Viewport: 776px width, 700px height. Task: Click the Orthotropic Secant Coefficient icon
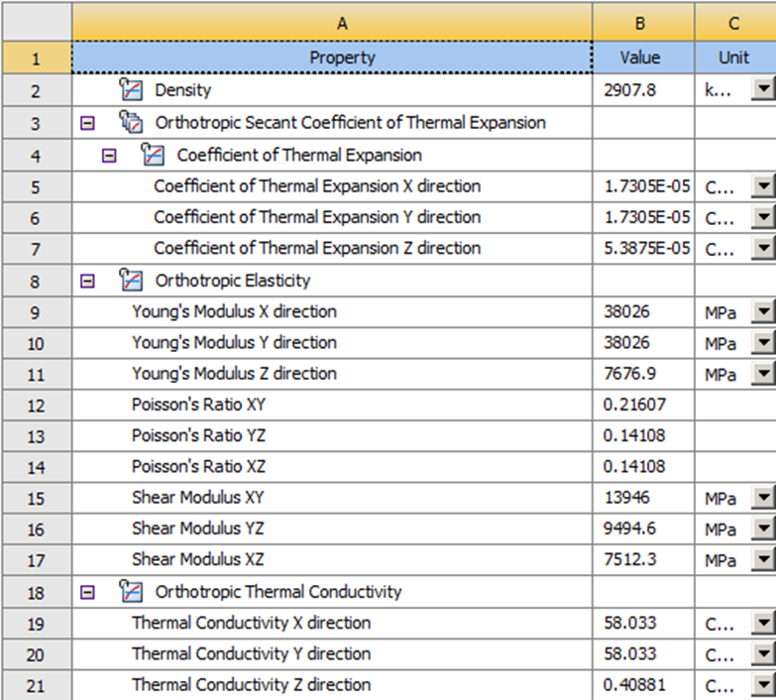pos(131,123)
